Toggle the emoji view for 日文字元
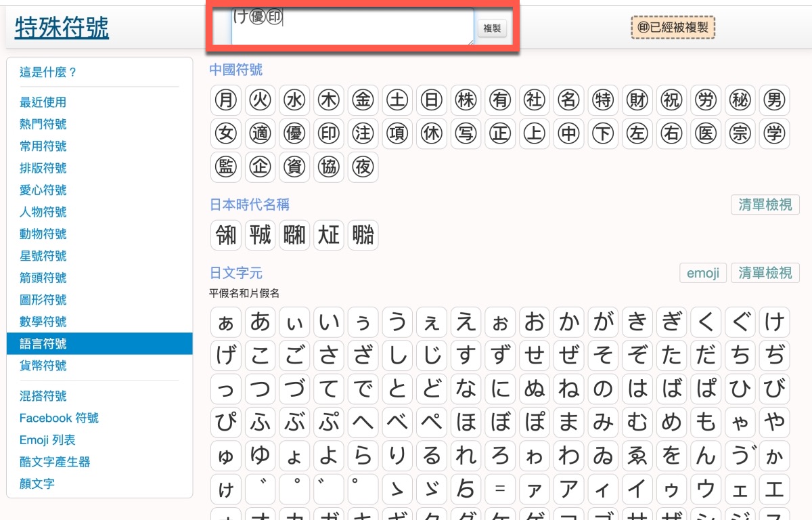Screen dimensions: 812x520 click(x=703, y=273)
